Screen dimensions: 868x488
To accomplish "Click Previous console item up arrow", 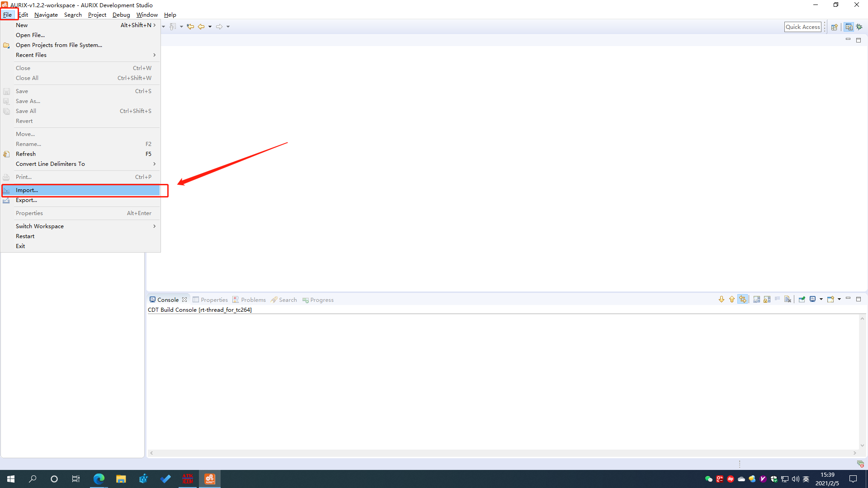I will click(x=732, y=300).
